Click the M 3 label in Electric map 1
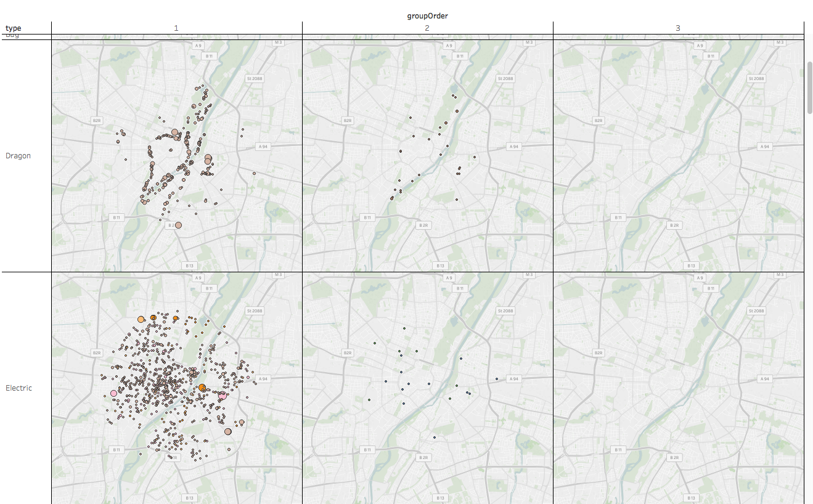Viewport: 813px width, 504px height. [278, 275]
